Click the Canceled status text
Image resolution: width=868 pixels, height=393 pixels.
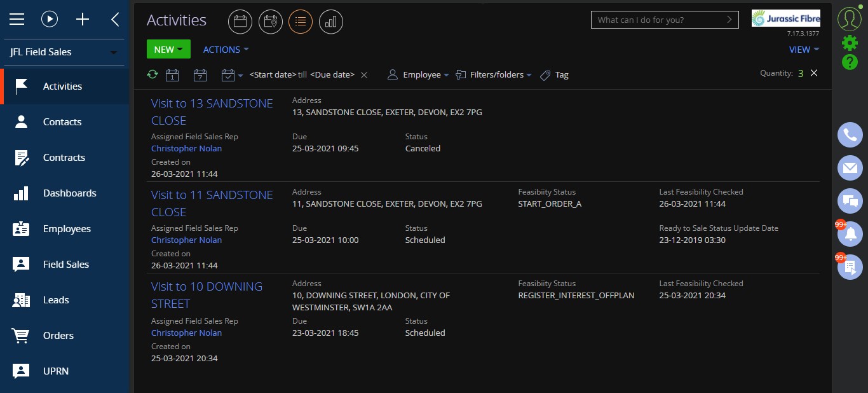[x=423, y=148]
